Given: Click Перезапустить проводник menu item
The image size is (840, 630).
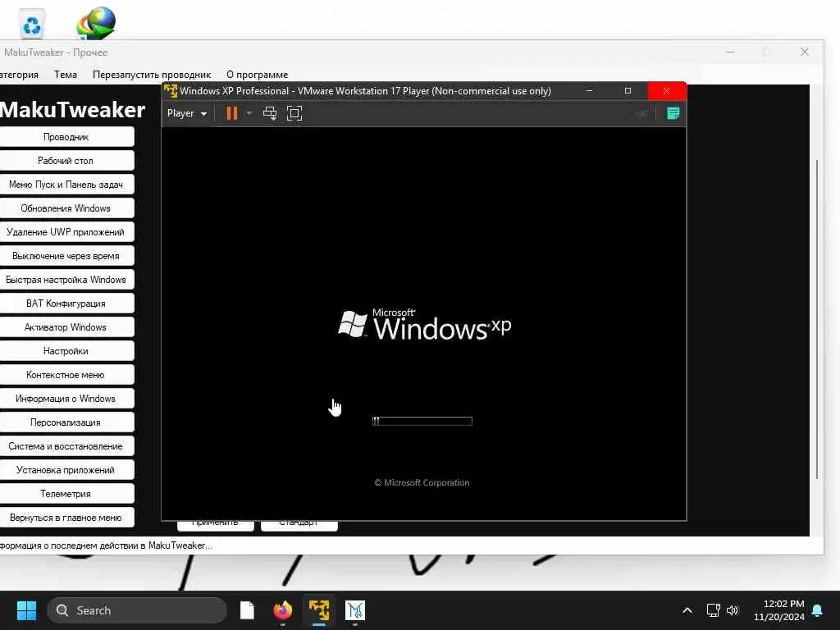Looking at the screenshot, I should pyautogui.click(x=152, y=75).
